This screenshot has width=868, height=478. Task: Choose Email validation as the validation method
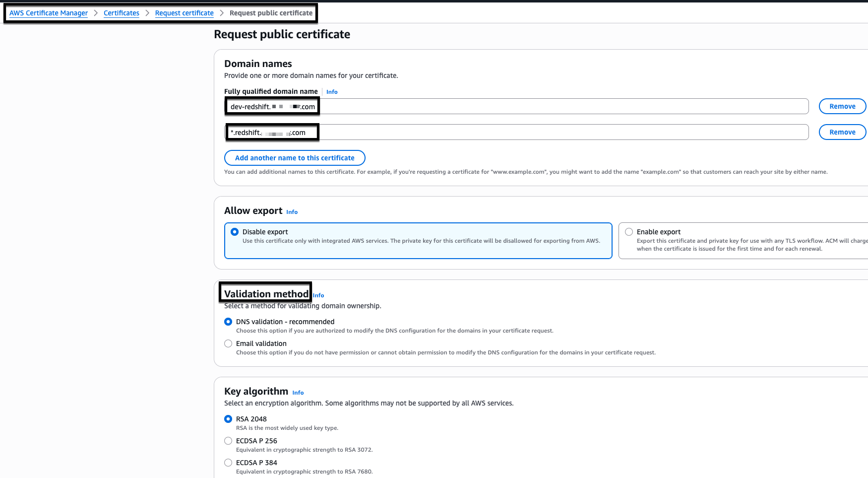[x=228, y=343]
